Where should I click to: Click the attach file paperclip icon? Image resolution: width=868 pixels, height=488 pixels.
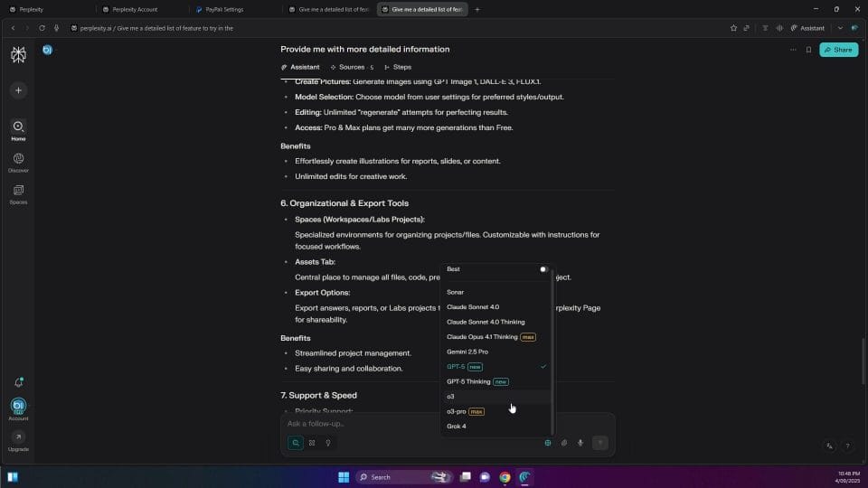click(563, 443)
